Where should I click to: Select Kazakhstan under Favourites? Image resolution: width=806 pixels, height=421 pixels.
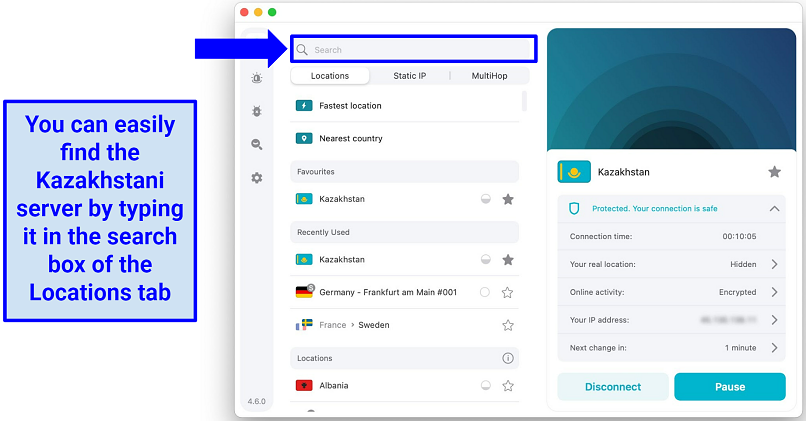point(405,199)
